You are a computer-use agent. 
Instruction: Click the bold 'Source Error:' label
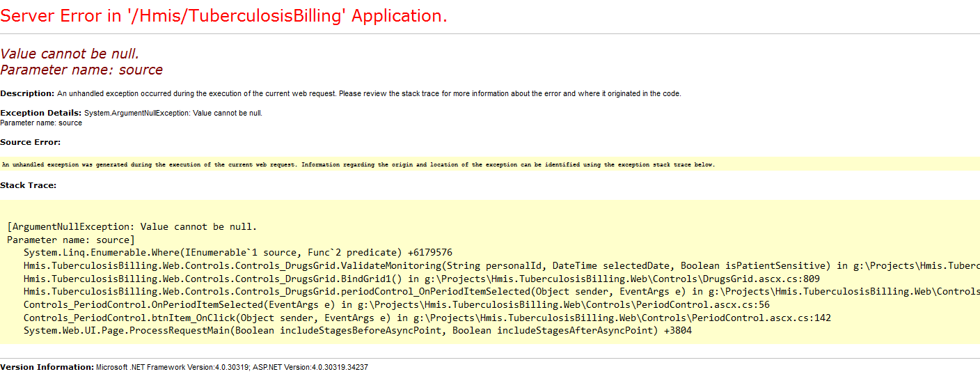[x=31, y=142]
